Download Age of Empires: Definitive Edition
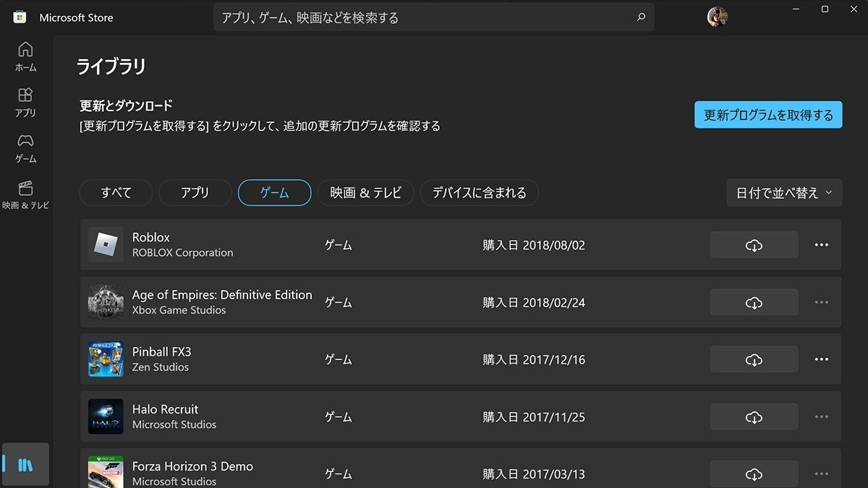Image resolution: width=868 pixels, height=488 pixels. click(754, 302)
